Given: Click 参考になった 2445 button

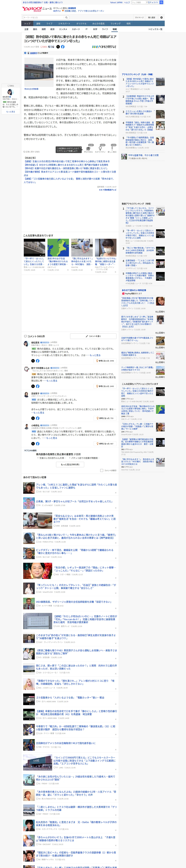Looking at the screenshot, I should (105, 386).
